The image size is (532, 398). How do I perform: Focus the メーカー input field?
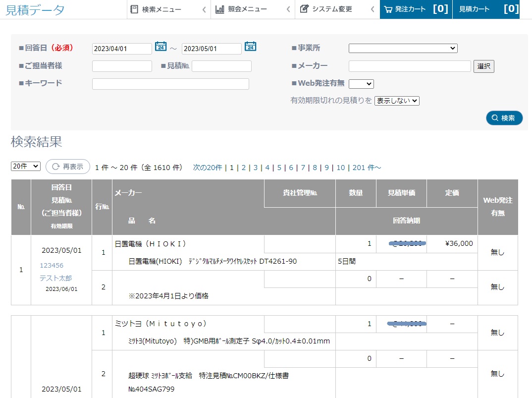(x=410, y=66)
